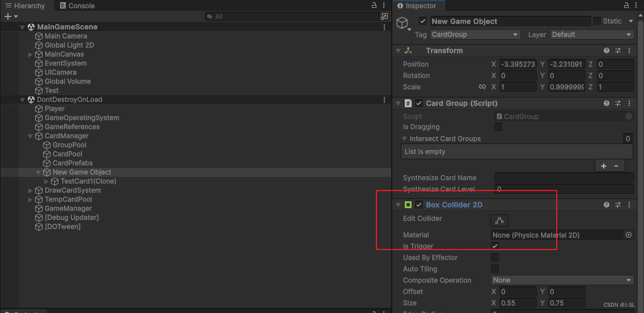The image size is (644, 313).
Task: Toggle the Is Trigger checkbox
Action: [x=495, y=246]
